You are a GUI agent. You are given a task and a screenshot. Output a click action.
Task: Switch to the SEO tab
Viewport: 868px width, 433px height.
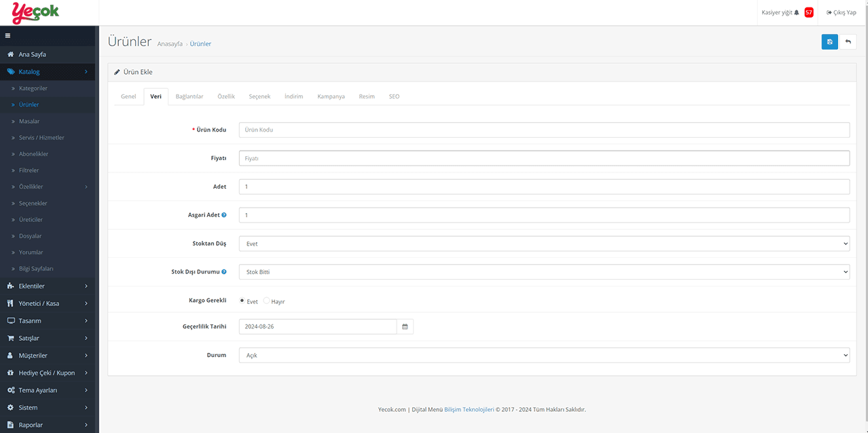click(394, 96)
